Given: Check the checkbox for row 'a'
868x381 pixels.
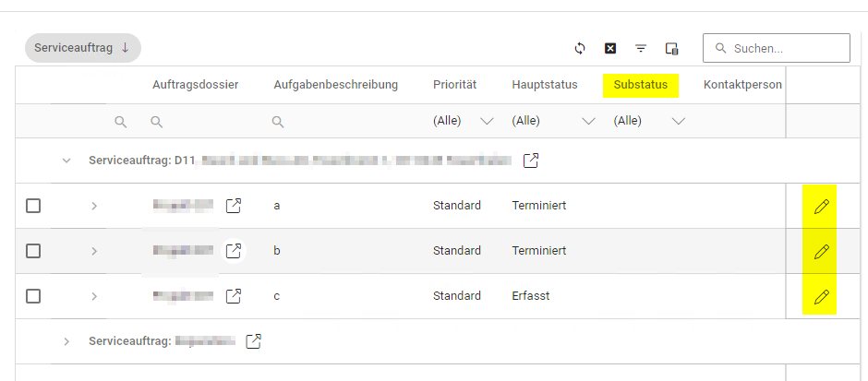Looking at the screenshot, I should (33, 206).
